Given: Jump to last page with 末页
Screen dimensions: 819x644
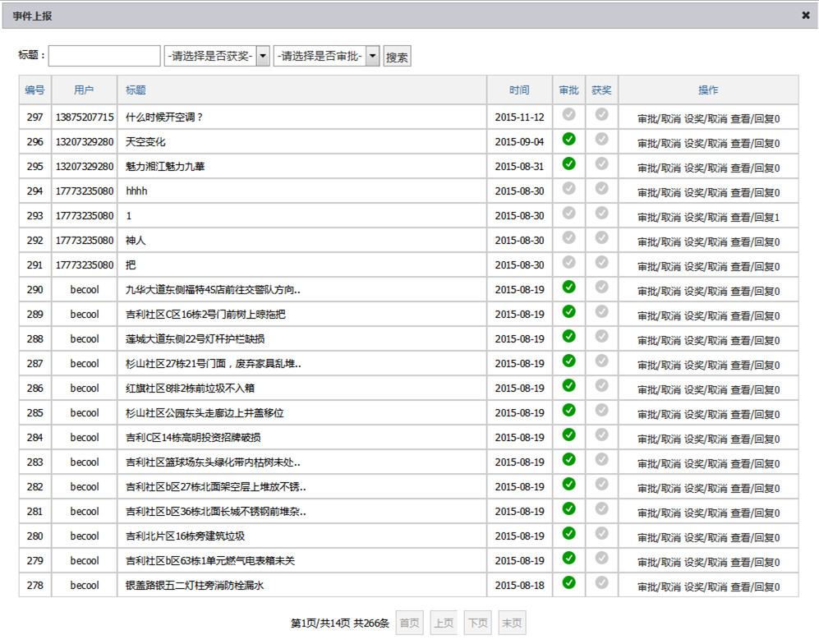Looking at the screenshot, I should point(512,623).
